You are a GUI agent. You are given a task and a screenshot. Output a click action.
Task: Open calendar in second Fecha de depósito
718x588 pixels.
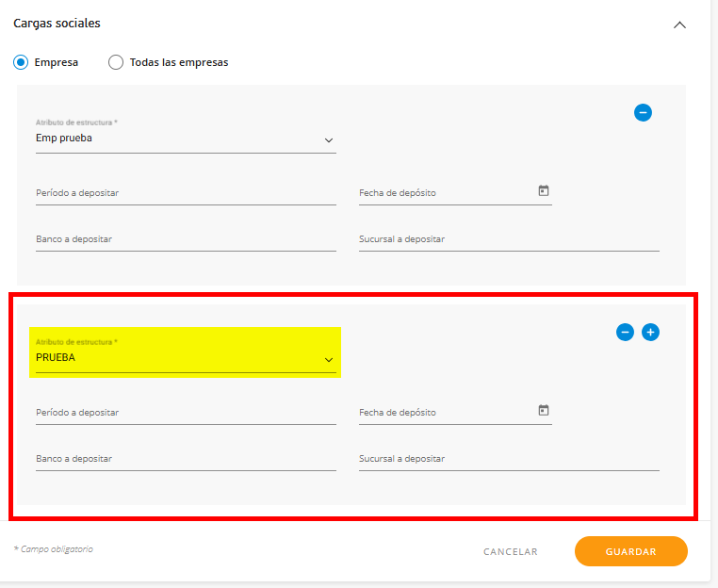tap(544, 411)
